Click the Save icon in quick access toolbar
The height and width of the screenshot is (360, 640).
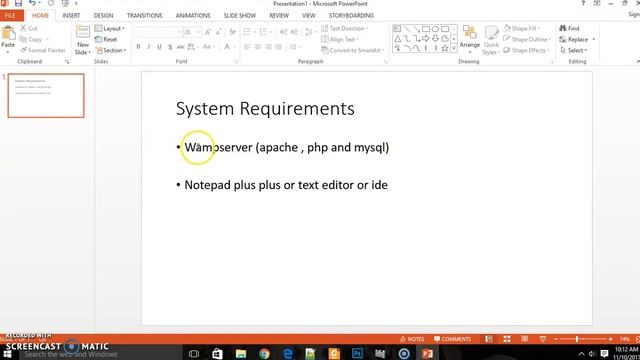[18, 3]
